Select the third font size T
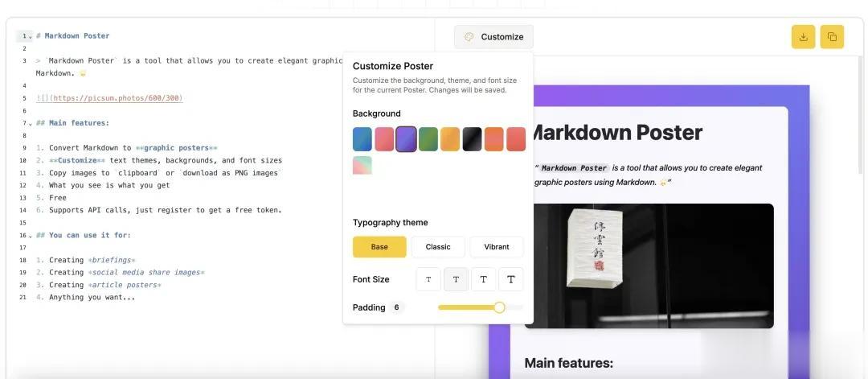 (483, 279)
